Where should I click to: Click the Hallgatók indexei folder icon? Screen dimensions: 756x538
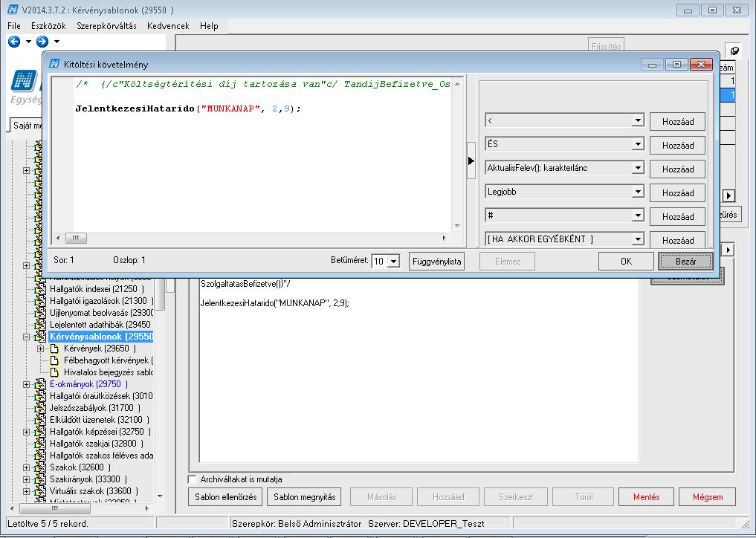tap(40, 289)
